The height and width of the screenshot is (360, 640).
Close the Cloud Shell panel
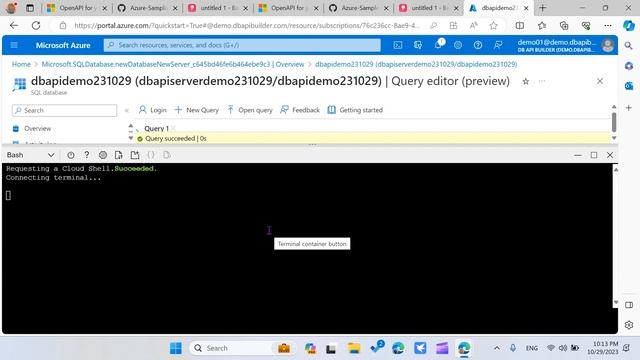(x=610, y=155)
